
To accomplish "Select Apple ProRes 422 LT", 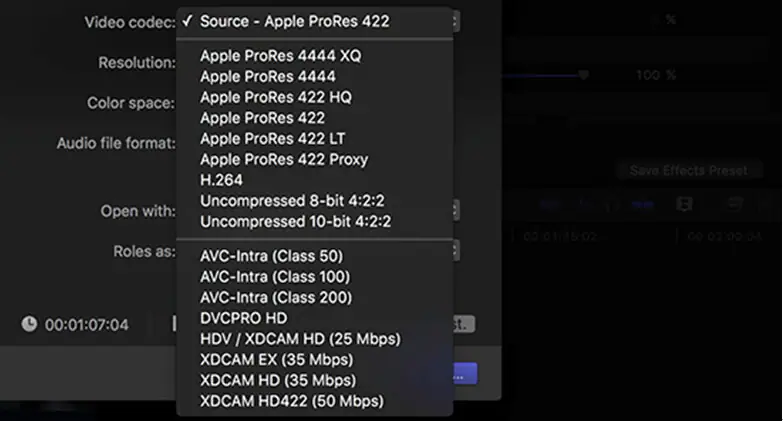I will [x=272, y=139].
